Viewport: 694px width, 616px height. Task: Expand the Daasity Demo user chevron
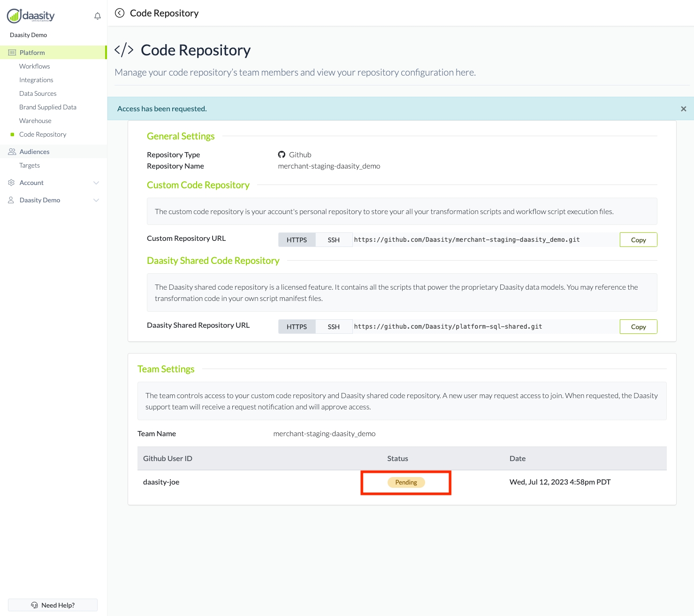(x=96, y=200)
